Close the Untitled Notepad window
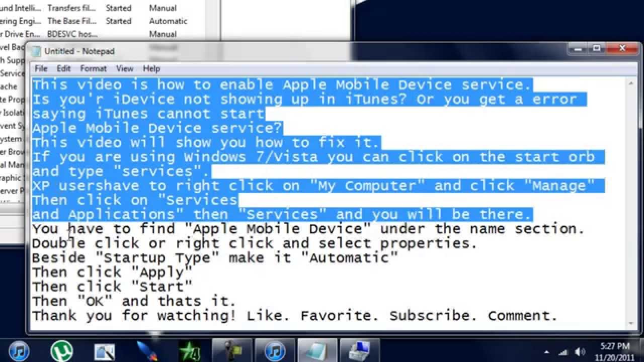The height and width of the screenshot is (362, 644). click(x=622, y=49)
